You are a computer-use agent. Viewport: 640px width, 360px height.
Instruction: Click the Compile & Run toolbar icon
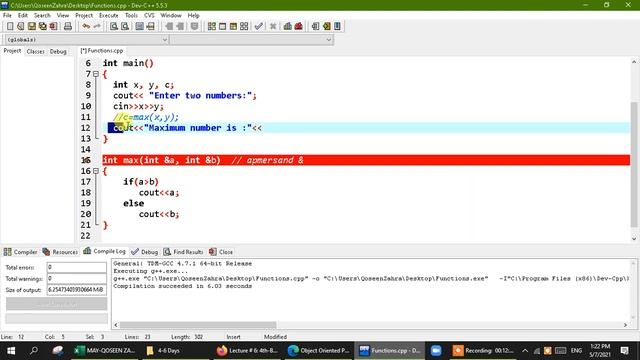pyautogui.click(x=233, y=26)
